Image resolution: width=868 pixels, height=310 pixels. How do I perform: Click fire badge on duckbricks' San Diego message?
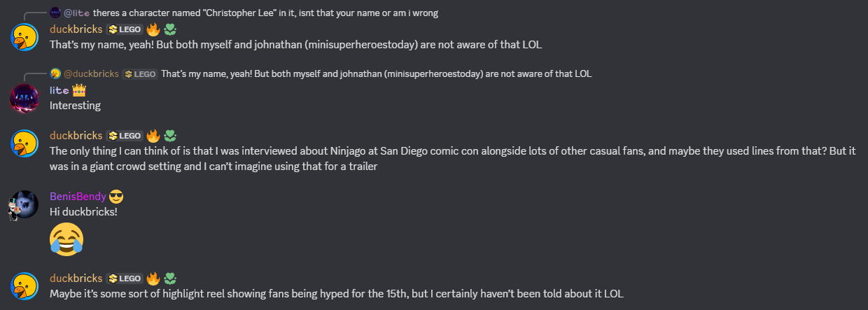pos(153,136)
